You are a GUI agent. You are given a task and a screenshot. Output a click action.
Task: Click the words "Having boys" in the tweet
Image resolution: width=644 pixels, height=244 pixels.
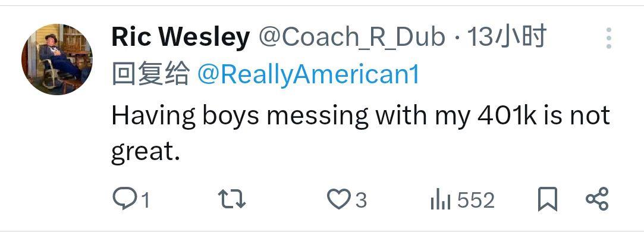click(x=186, y=115)
